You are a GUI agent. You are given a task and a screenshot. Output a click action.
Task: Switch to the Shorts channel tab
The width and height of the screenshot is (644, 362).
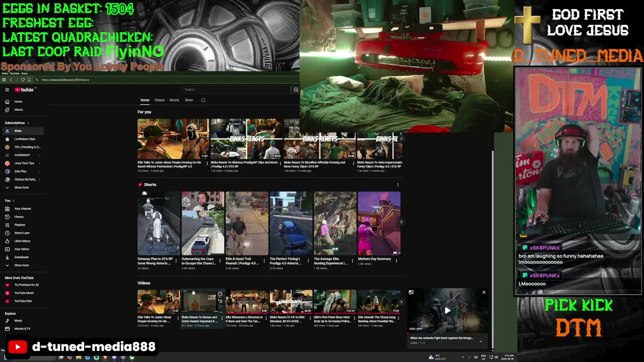[x=174, y=100]
